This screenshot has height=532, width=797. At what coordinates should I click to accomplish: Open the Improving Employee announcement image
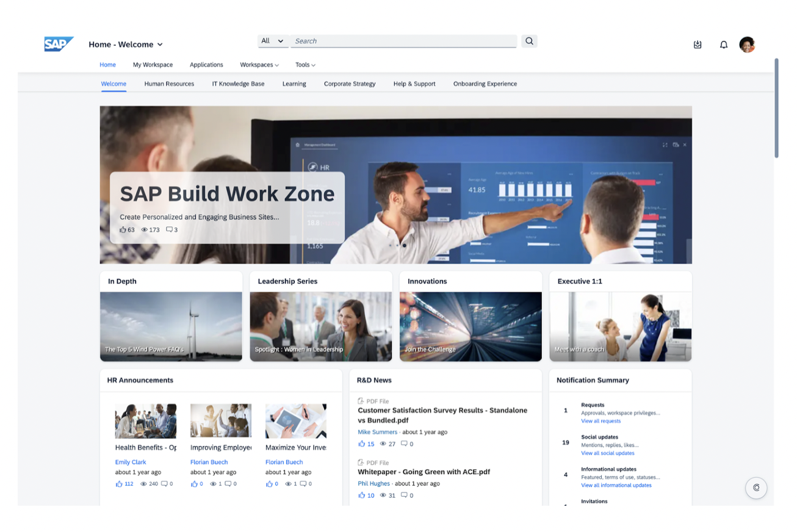point(221,421)
